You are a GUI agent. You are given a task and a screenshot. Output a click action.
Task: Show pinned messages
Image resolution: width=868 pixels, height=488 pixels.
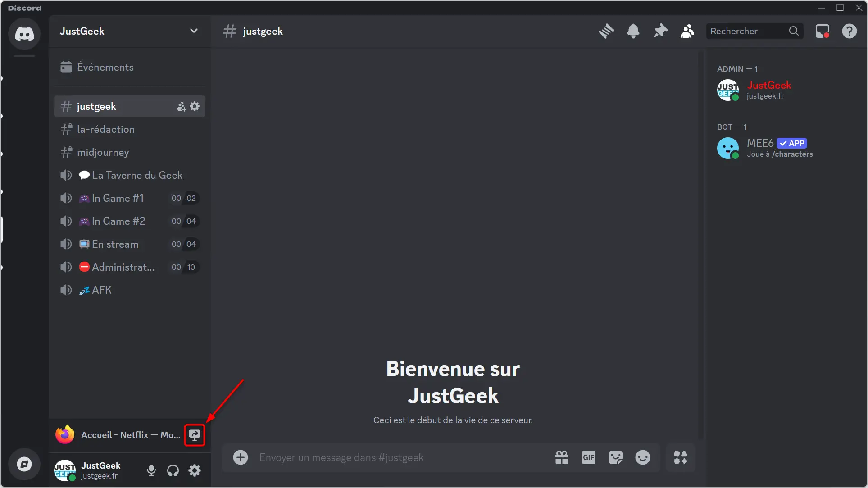[660, 31]
